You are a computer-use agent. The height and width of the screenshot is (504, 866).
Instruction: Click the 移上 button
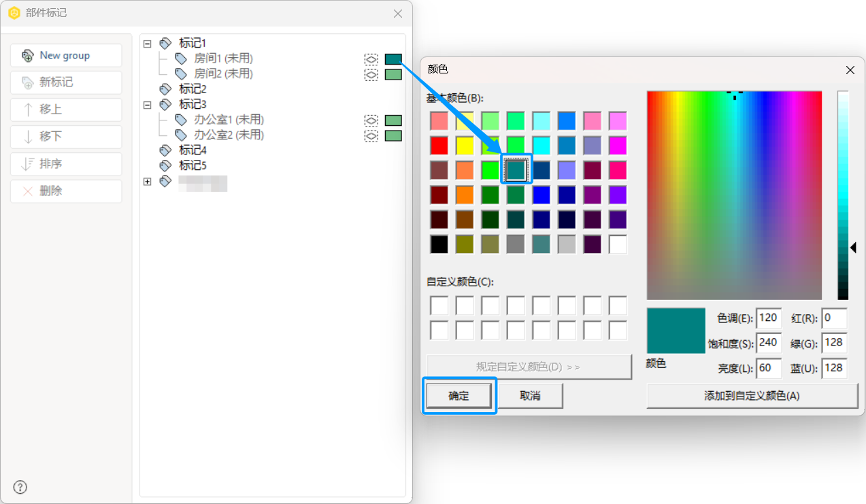coord(66,110)
